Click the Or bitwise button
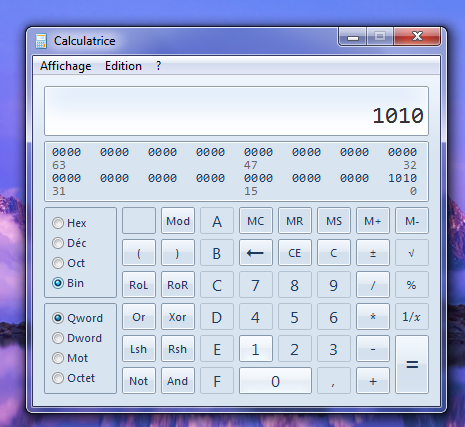The image size is (465, 427). pyautogui.click(x=139, y=317)
